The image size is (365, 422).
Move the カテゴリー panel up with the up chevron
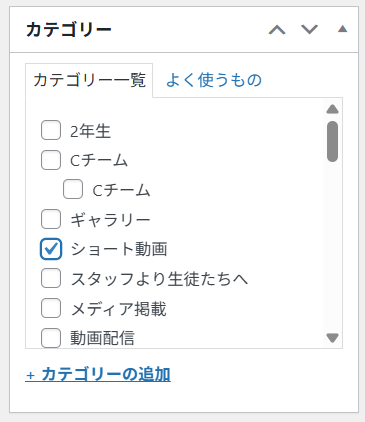(x=277, y=29)
